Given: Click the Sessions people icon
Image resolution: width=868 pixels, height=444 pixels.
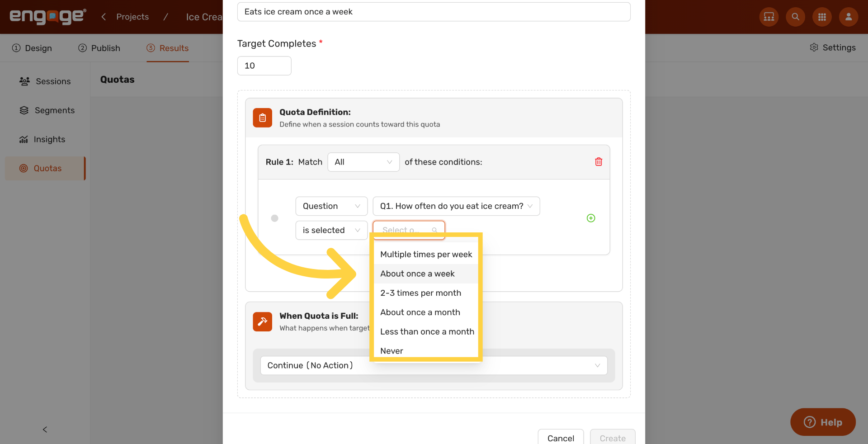Looking at the screenshot, I should pyautogui.click(x=24, y=81).
